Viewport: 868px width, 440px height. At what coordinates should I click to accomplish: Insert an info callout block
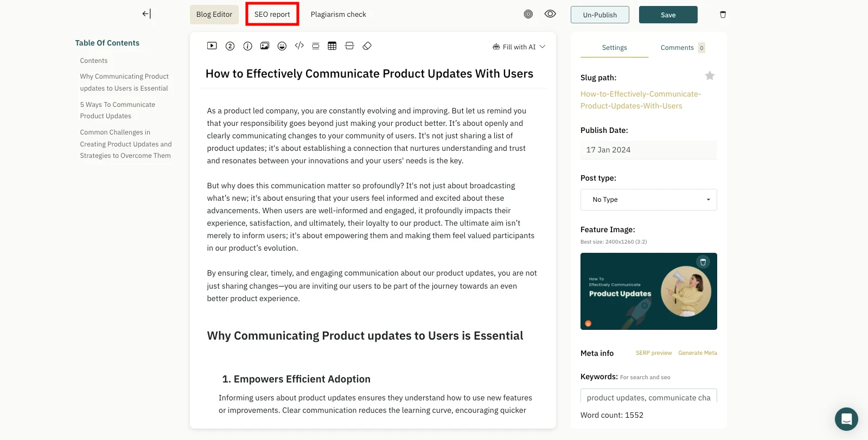pos(247,46)
